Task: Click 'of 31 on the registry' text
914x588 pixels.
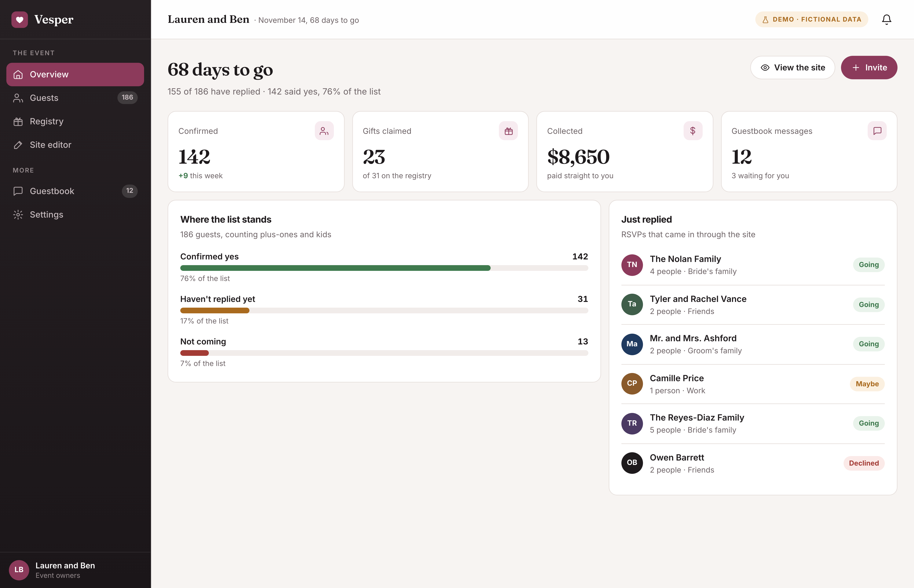Action: pos(397,176)
